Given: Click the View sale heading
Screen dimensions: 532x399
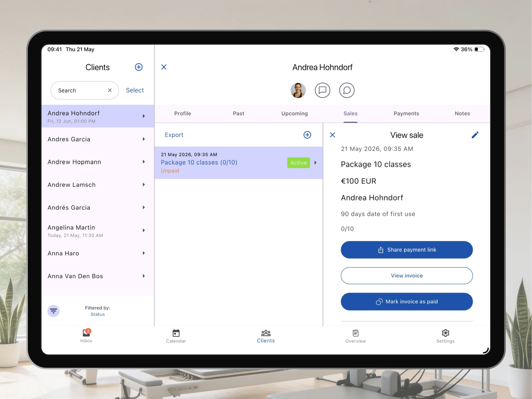Looking at the screenshot, I should pos(407,135).
